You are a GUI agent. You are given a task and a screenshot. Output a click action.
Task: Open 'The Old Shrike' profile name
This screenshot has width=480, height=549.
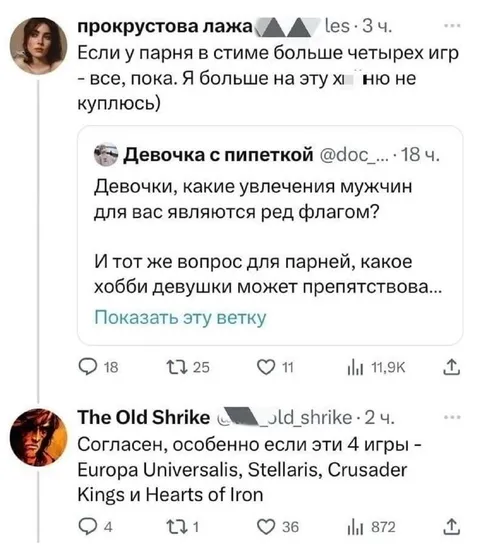point(144,417)
